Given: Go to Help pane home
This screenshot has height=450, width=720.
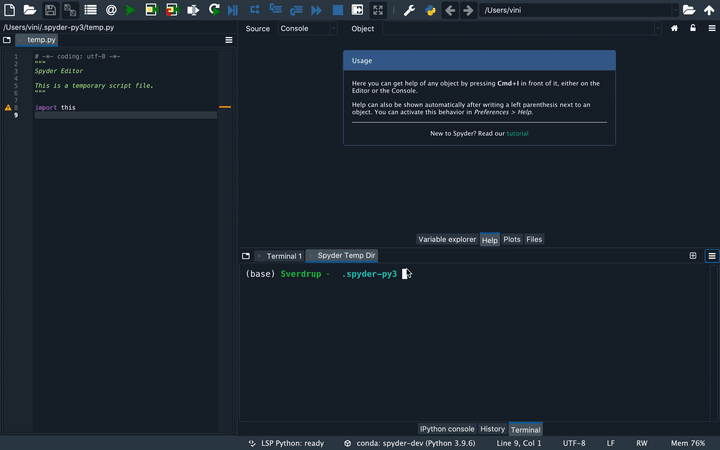Looking at the screenshot, I should 674,28.
